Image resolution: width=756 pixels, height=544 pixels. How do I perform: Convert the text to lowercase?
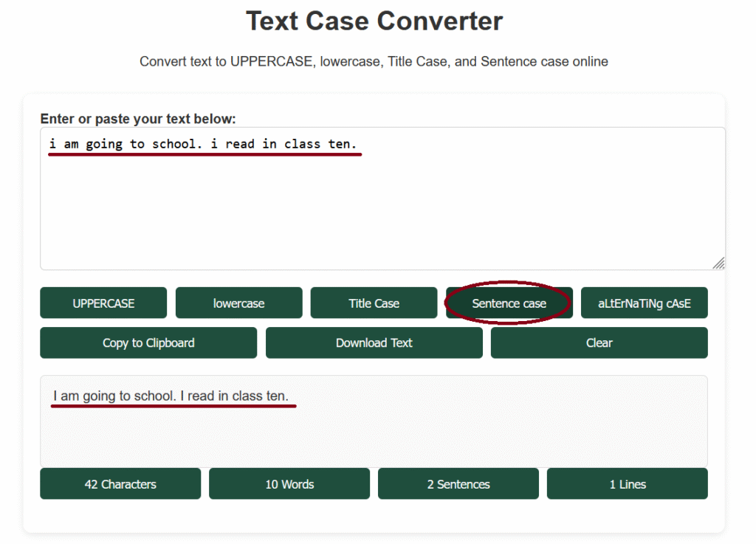[x=238, y=303]
